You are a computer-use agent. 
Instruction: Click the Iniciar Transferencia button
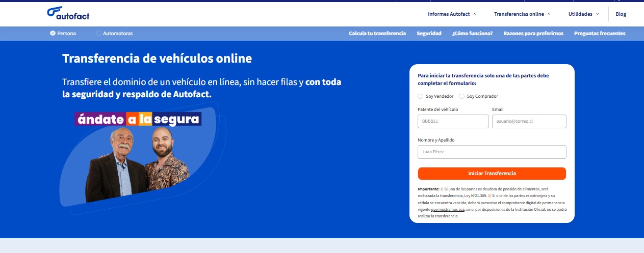(x=492, y=174)
